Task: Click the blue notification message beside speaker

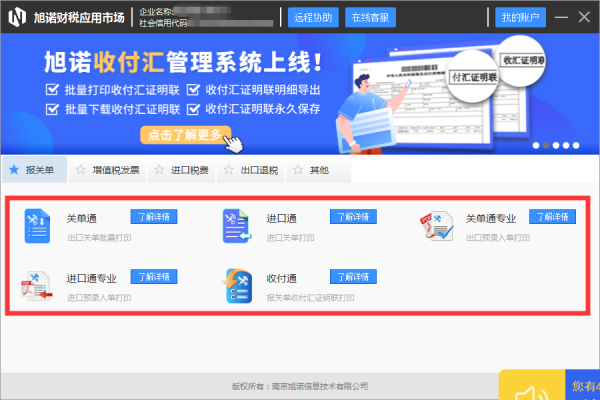Action: click(582, 385)
